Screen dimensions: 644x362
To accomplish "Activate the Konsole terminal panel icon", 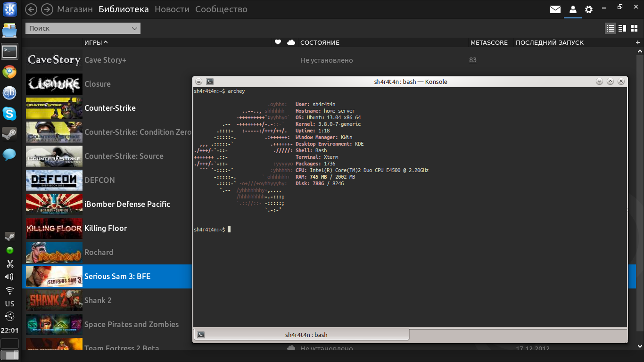I will pos(10,51).
